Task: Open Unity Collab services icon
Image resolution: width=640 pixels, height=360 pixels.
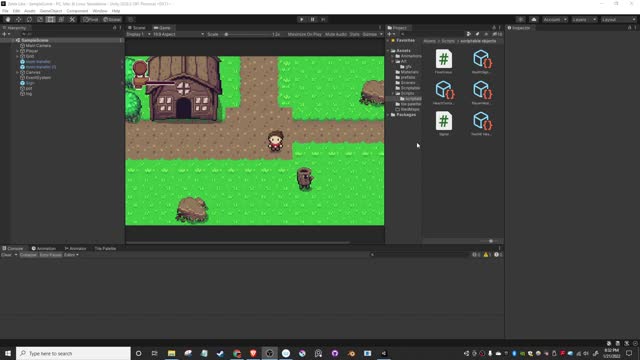Action: click(520, 20)
